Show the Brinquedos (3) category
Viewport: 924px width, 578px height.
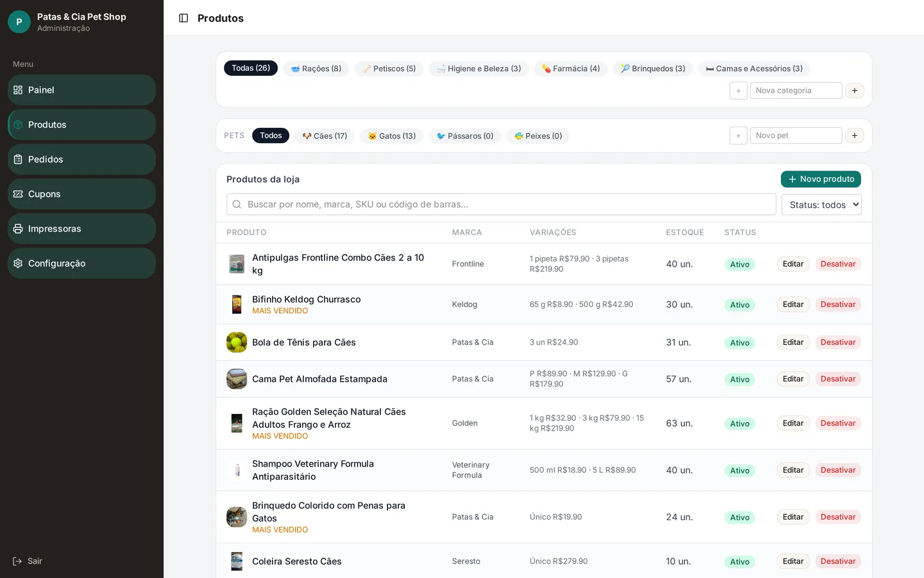pyautogui.click(x=653, y=68)
